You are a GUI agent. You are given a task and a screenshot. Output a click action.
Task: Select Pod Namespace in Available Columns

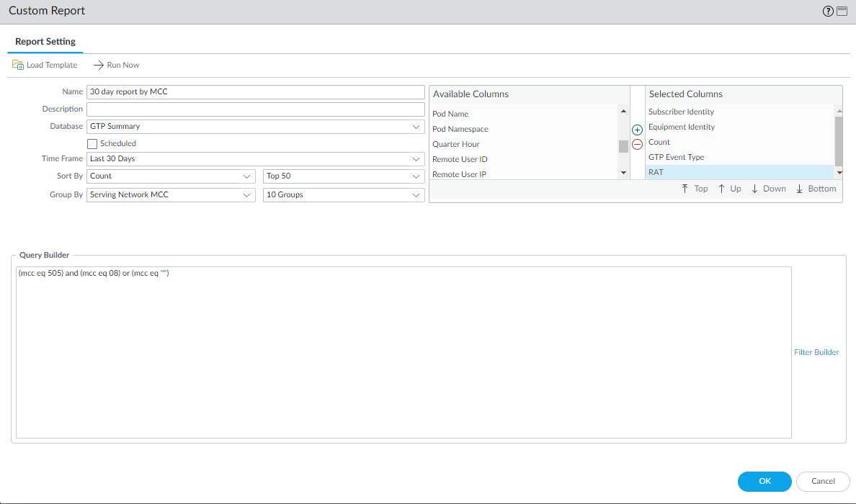click(460, 129)
